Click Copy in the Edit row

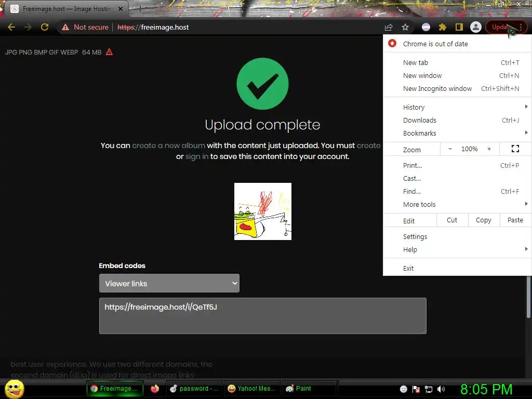484,220
